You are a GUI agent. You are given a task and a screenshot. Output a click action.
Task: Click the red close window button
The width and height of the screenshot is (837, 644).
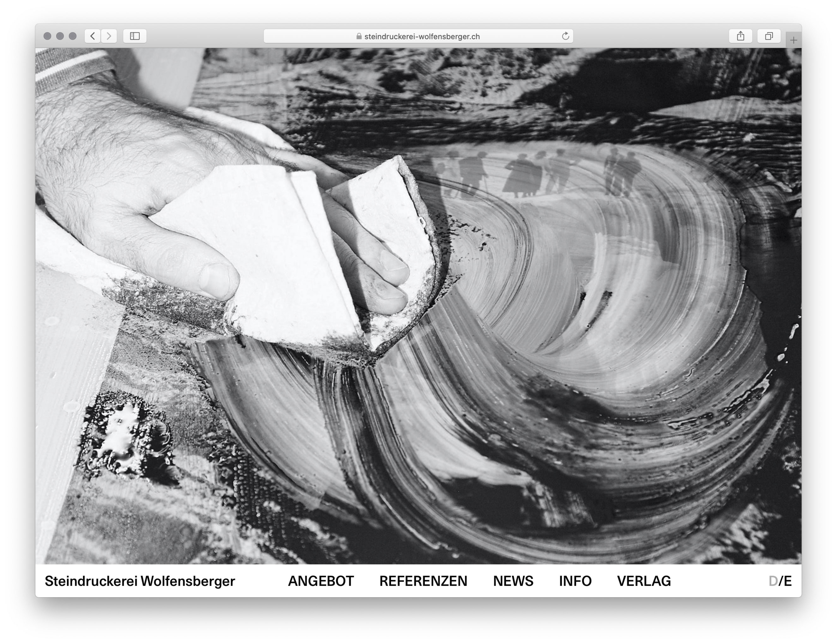pyautogui.click(x=47, y=36)
